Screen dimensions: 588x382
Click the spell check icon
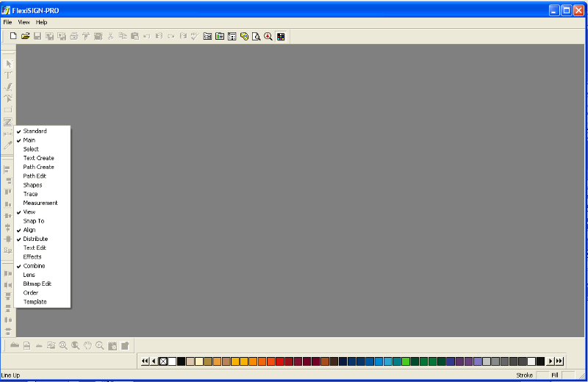(x=195, y=36)
